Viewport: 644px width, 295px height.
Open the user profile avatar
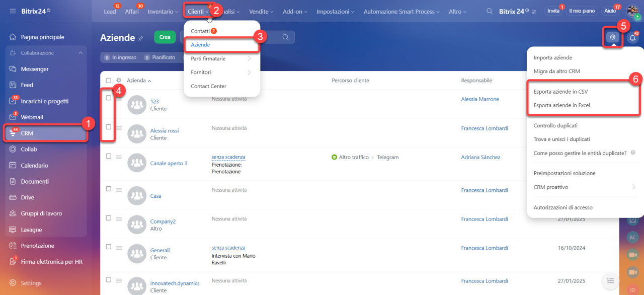pyautogui.click(x=632, y=11)
